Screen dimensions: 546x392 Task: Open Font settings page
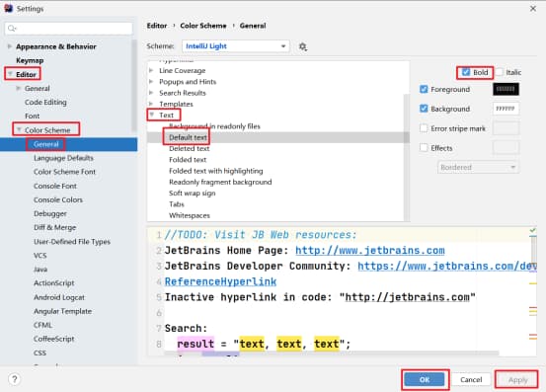pyautogui.click(x=32, y=116)
